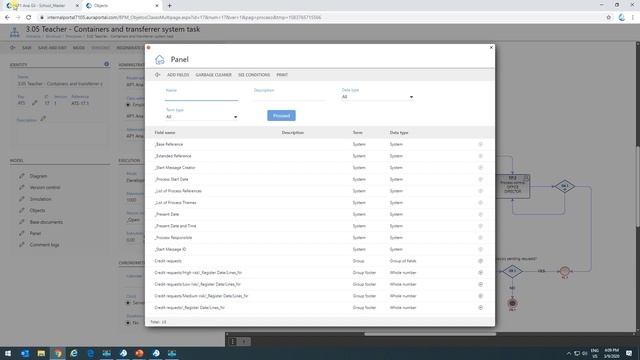Click the blue Proceed button
Viewport: 640px width, 360px height.
(x=281, y=116)
